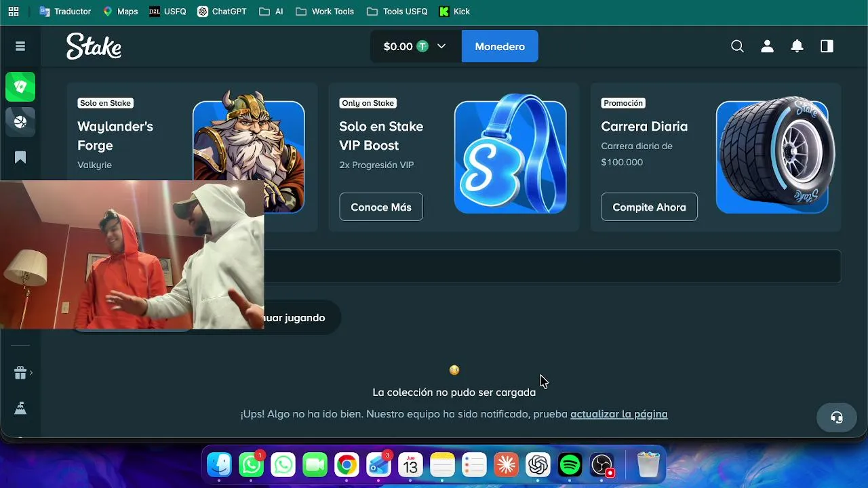Viewport: 868px width, 488px height.
Task: Click the Solo en Stake VIP Boost title
Action: (x=381, y=136)
